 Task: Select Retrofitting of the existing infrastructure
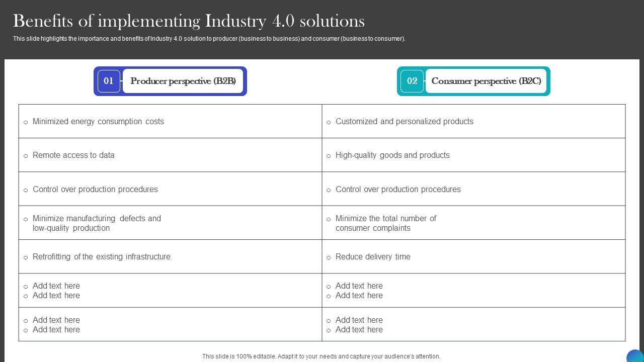pyautogui.click(x=101, y=257)
